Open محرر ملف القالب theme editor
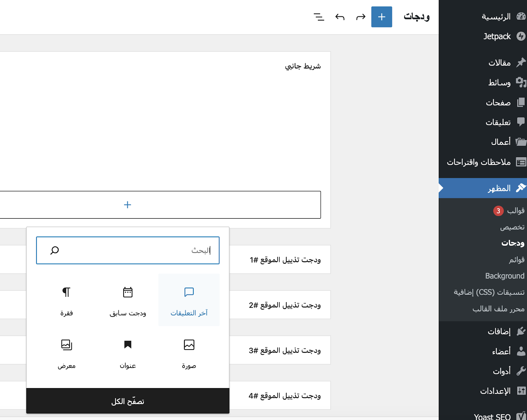This screenshot has height=420, width=527. (498, 309)
